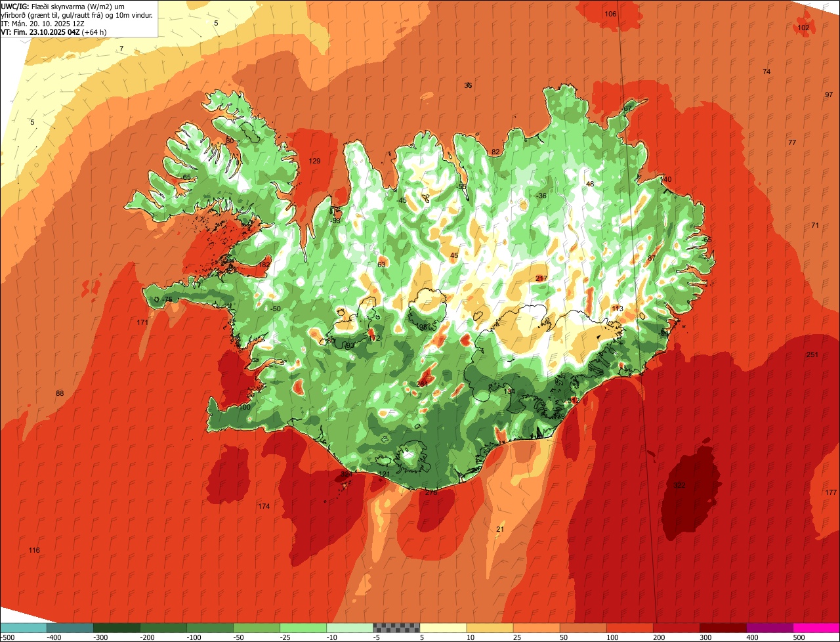
Task: Click the flux value '116' on the map
Action: point(34,550)
